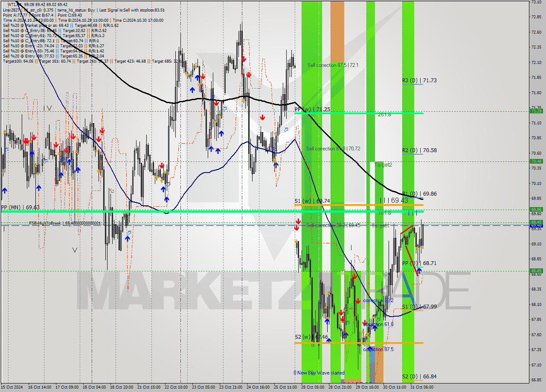Select the '31 Oct 06:00' time axis label
The height and width of the screenshot is (392, 546).
422,387
